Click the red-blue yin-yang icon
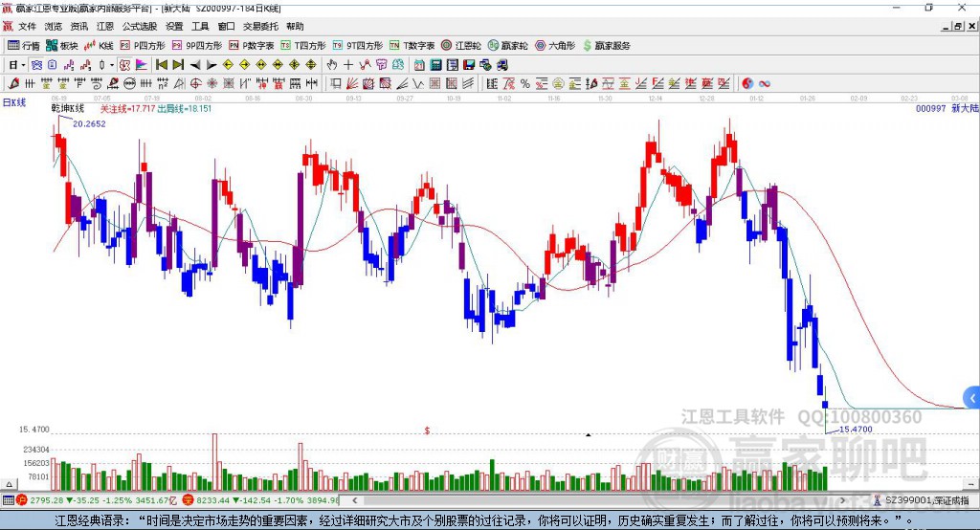The width and height of the screenshot is (980, 530). point(746,83)
